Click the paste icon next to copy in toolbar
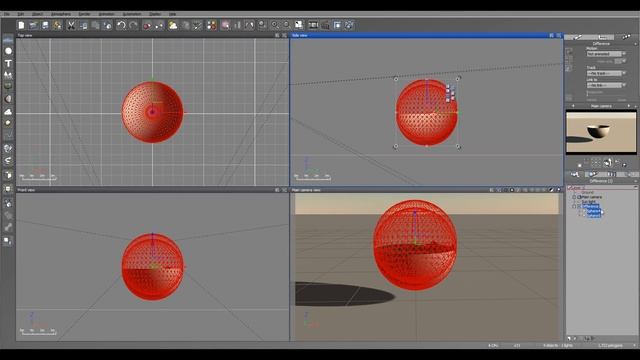 point(96,25)
